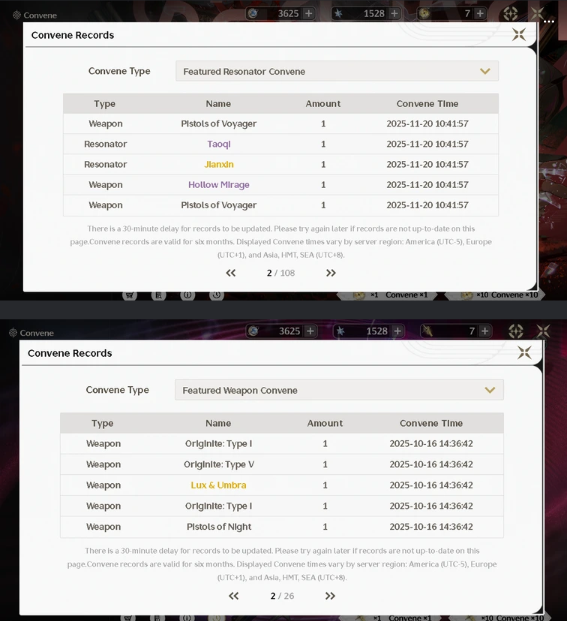Click the Convene Time header in the Weapon records
567x621 pixels.
(431, 423)
